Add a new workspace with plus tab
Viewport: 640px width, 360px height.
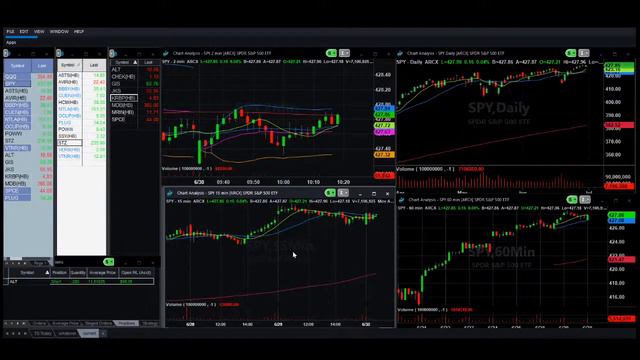point(103,333)
